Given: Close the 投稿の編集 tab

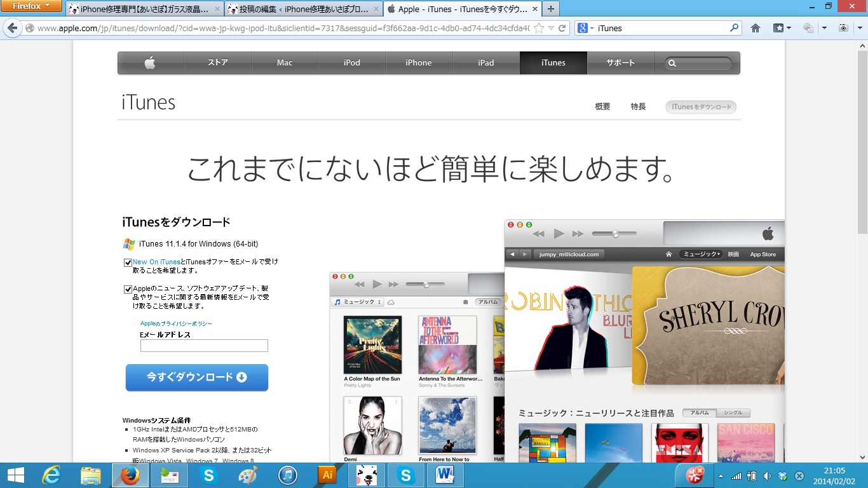Looking at the screenshot, I should 375,9.
